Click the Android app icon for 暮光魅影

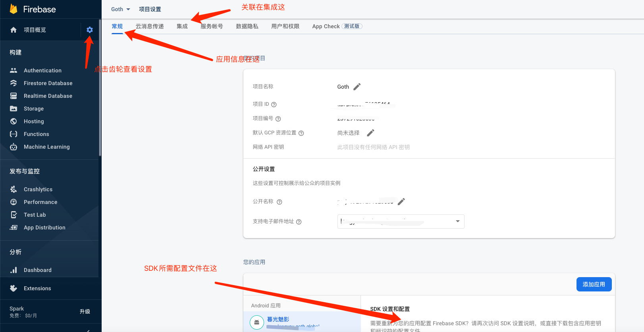tap(257, 322)
